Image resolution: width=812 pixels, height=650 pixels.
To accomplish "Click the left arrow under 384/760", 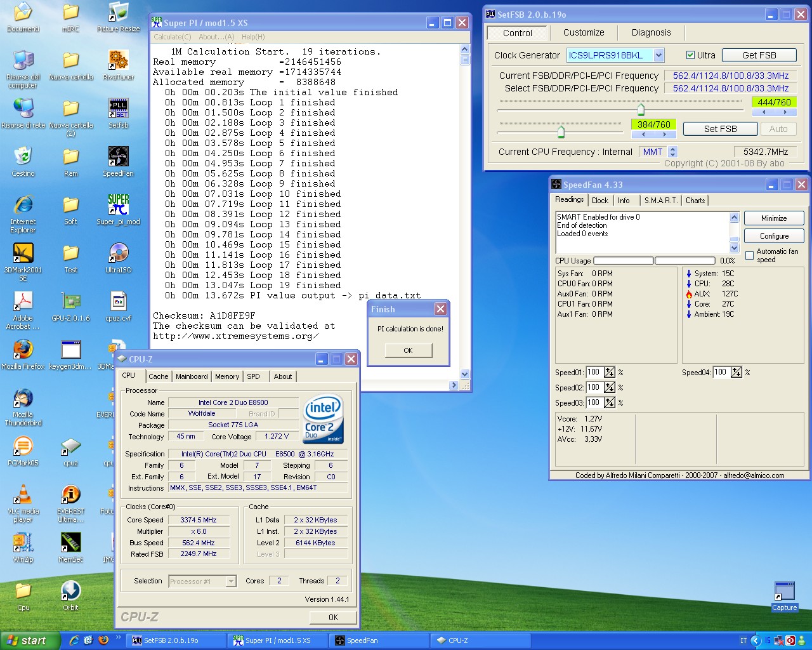I will pyautogui.click(x=643, y=135).
